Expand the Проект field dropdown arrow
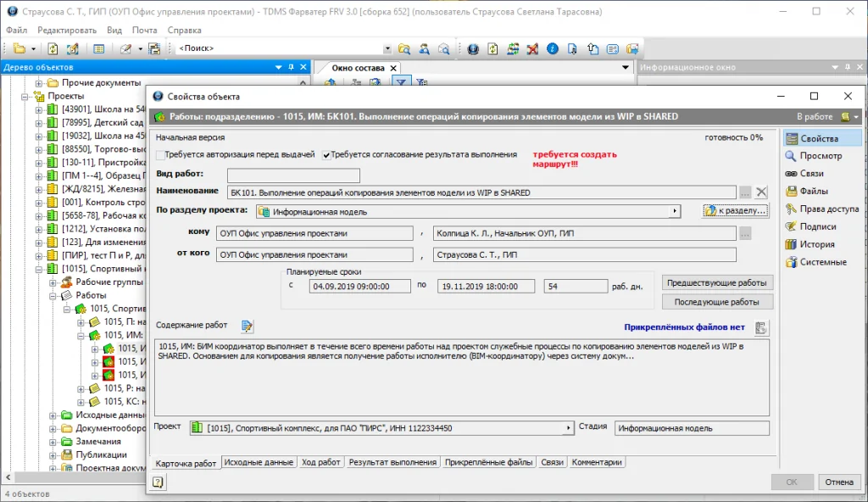868x502 pixels. click(568, 429)
